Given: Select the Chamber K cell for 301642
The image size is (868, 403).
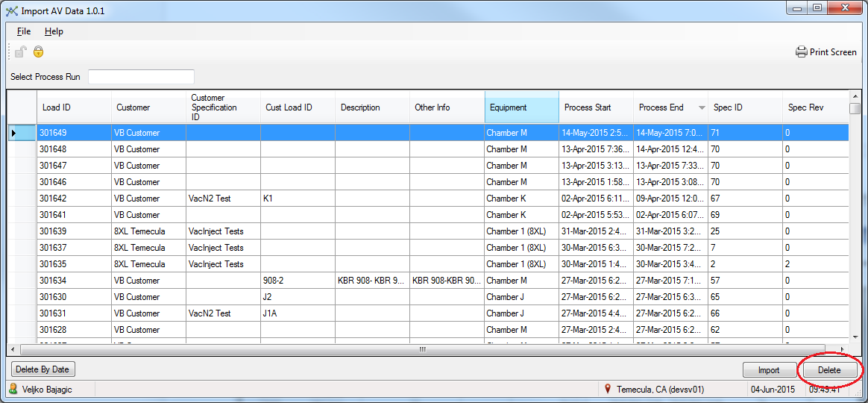Looking at the screenshot, I should coord(521,199).
